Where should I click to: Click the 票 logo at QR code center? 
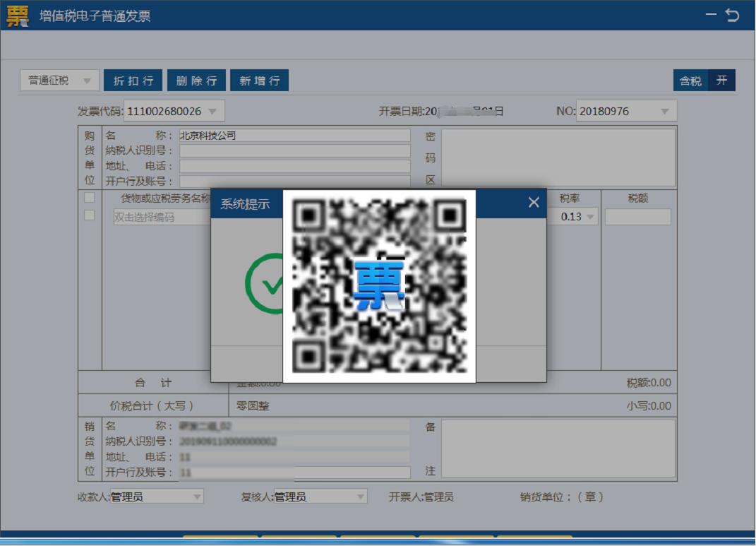[x=379, y=282]
